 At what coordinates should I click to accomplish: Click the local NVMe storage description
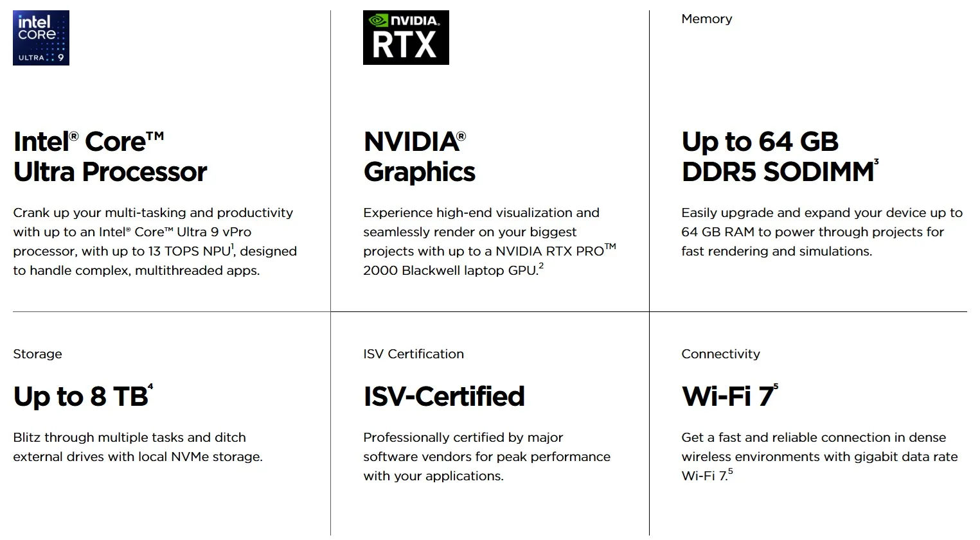(138, 447)
